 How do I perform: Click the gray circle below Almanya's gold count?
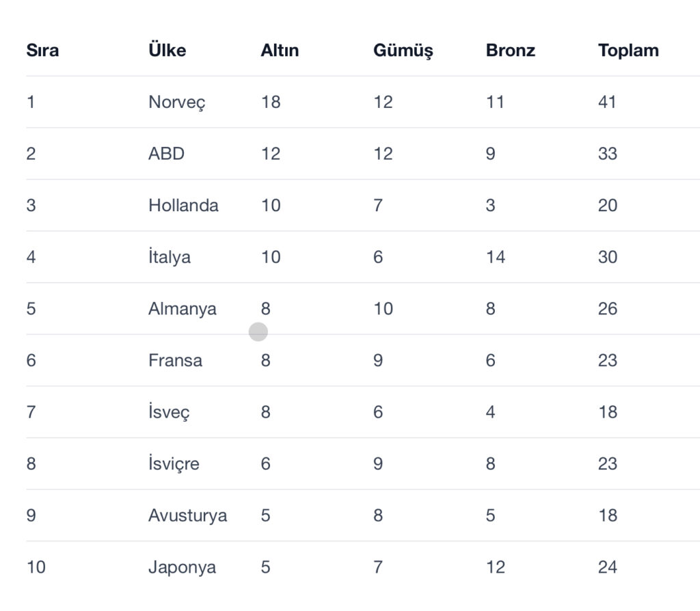(258, 332)
